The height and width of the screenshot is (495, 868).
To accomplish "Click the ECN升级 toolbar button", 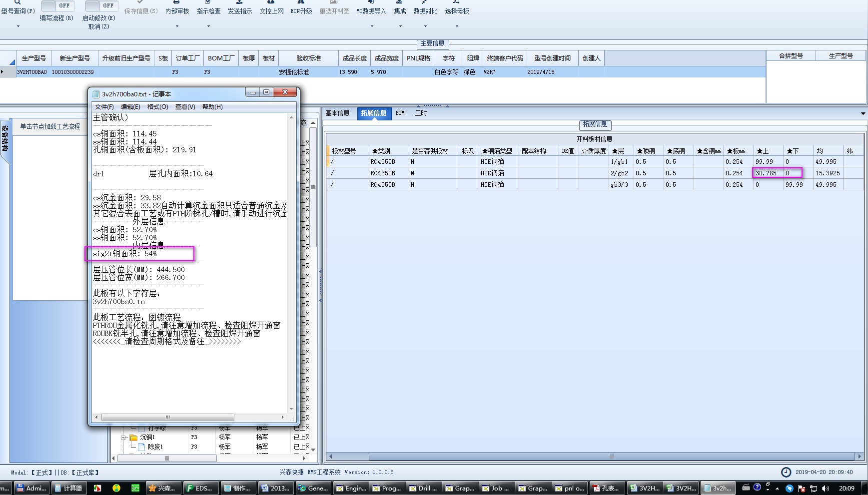I will pos(301,7).
